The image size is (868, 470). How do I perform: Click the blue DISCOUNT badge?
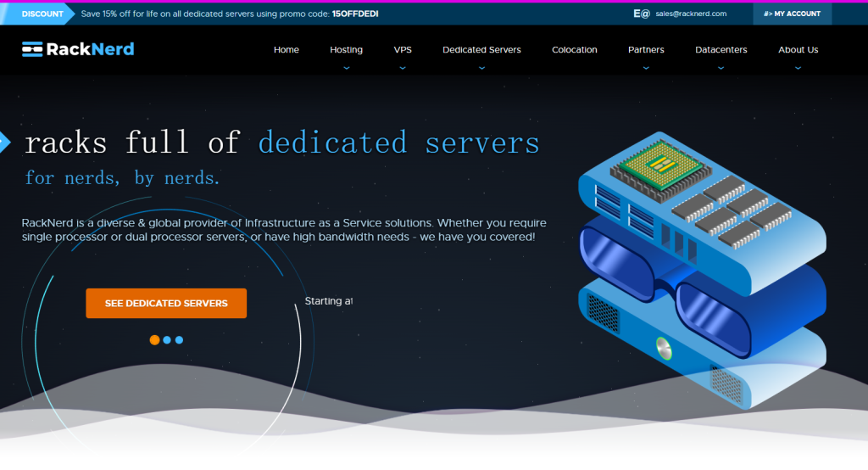(41, 14)
